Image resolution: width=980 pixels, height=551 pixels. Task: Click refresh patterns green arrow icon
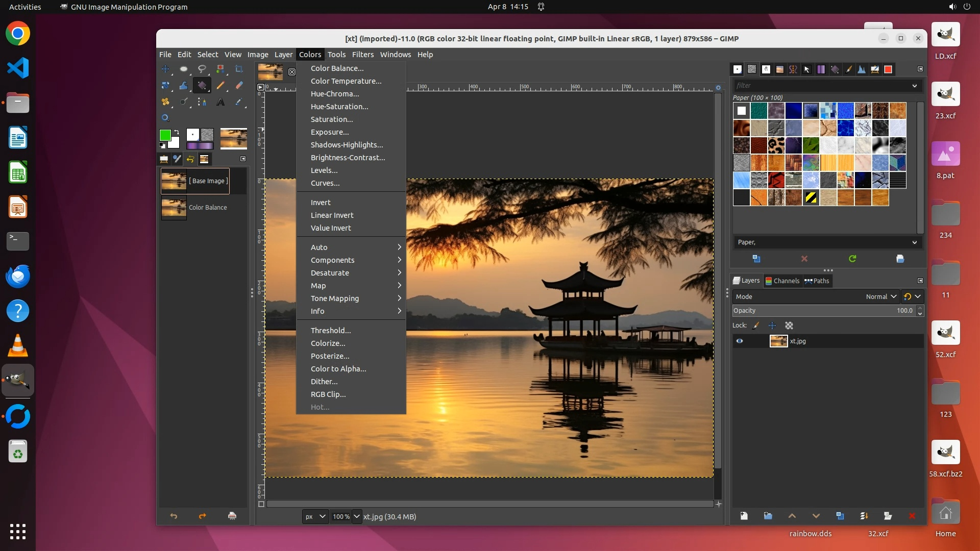pyautogui.click(x=852, y=259)
